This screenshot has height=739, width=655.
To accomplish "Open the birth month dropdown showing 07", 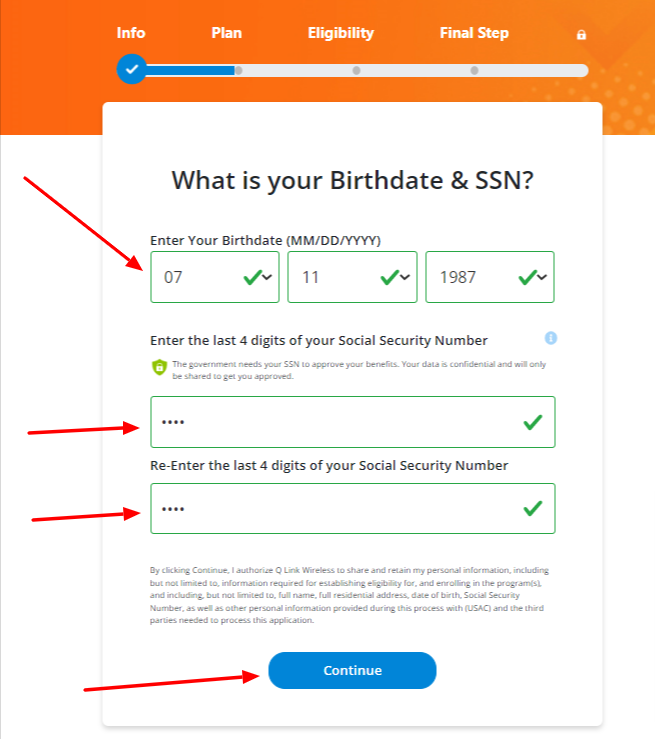I will [x=215, y=277].
